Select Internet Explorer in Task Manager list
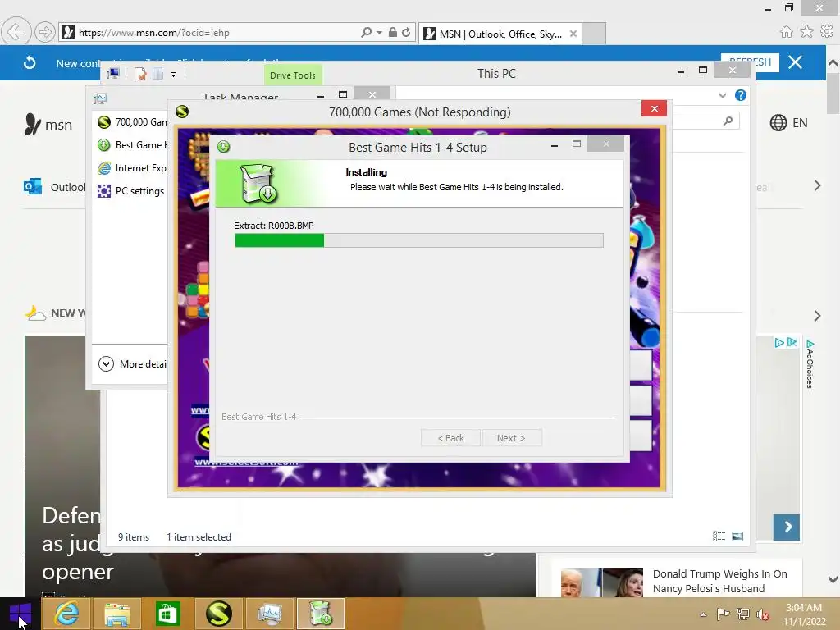840x630 pixels. pos(132,168)
